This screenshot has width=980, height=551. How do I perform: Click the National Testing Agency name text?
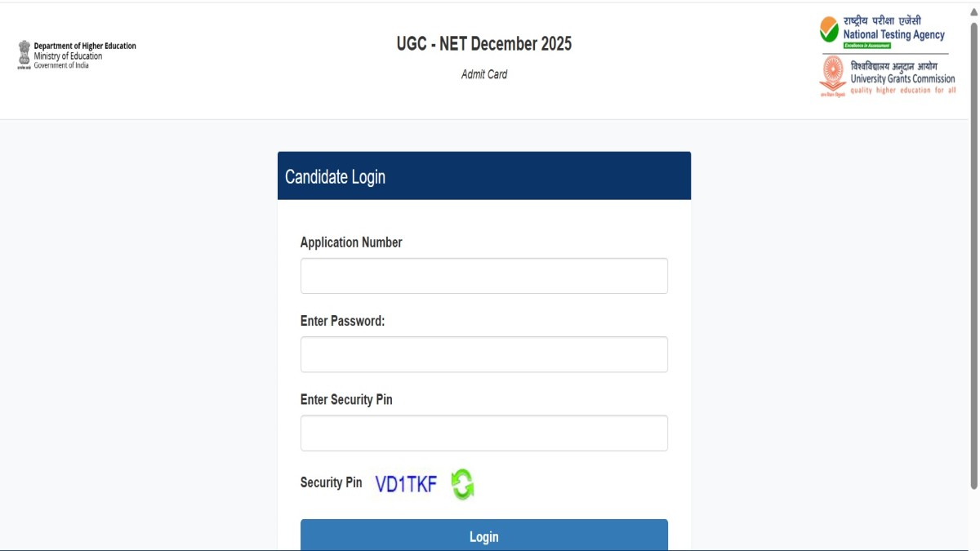point(893,35)
